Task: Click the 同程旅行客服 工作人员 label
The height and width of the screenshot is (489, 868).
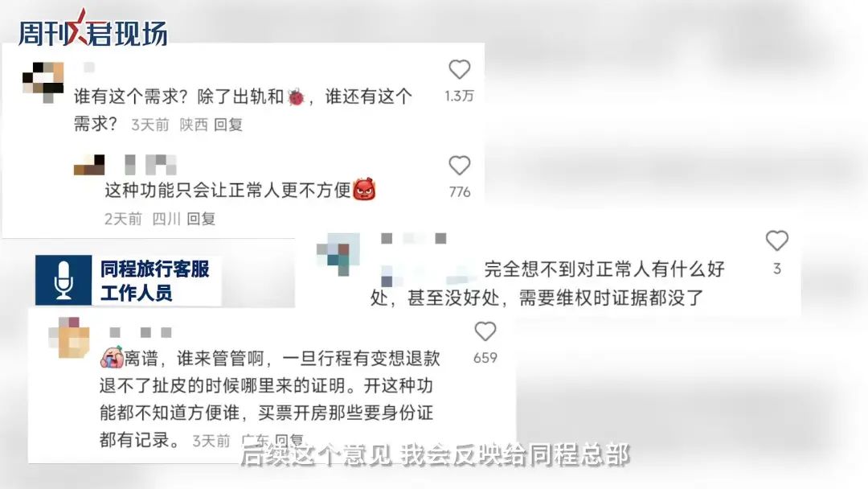Action: tap(154, 281)
